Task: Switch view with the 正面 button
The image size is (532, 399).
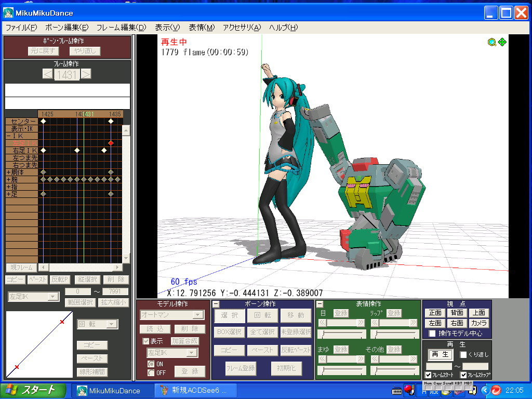Action: click(435, 312)
